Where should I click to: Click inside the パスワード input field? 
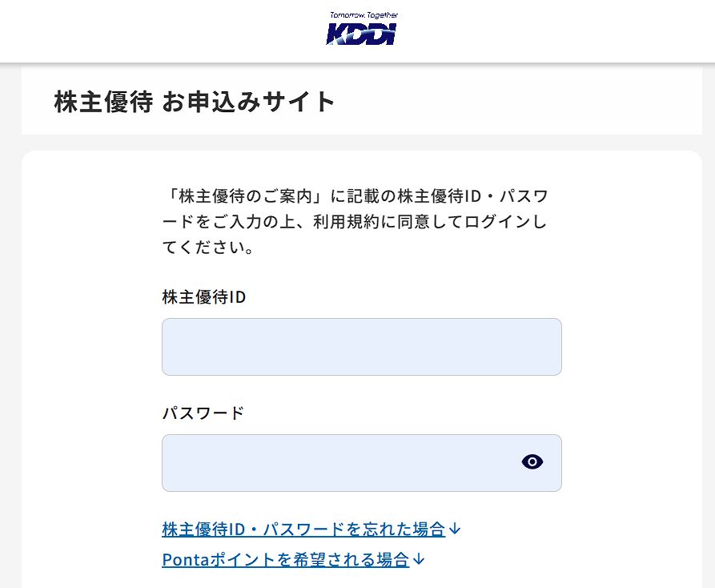336,463
